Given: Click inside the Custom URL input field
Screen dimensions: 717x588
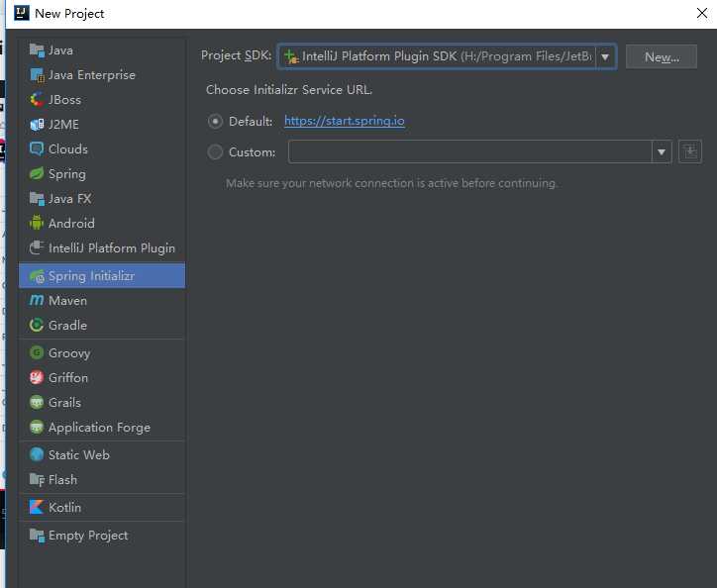Looking at the screenshot, I should click(470, 151).
